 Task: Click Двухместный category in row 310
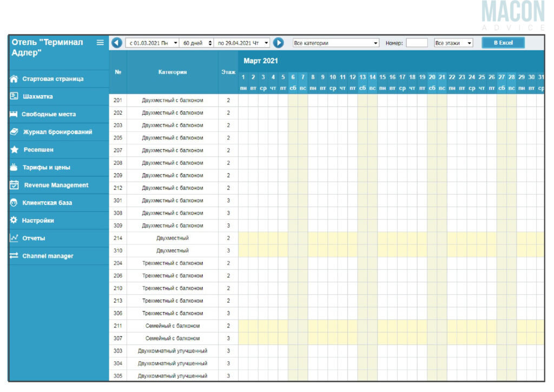click(173, 250)
